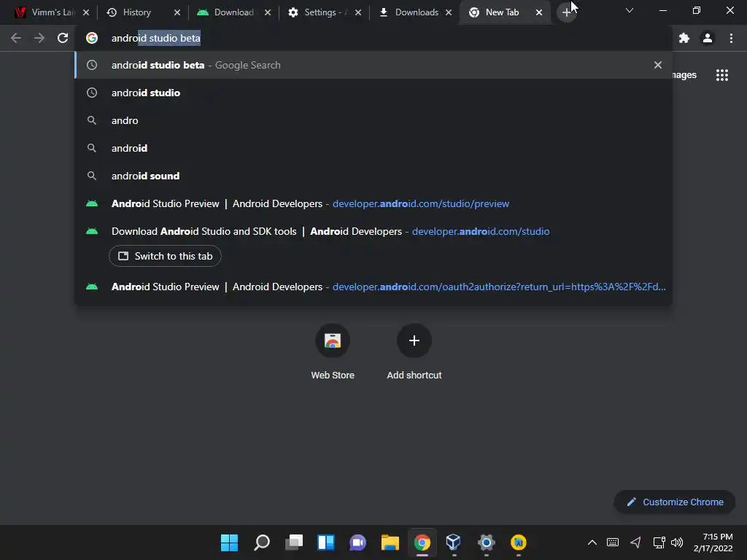Screen dimensions: 747x560
Task: Open the touch keyboard tray icon
Action: tap(613, 542)
